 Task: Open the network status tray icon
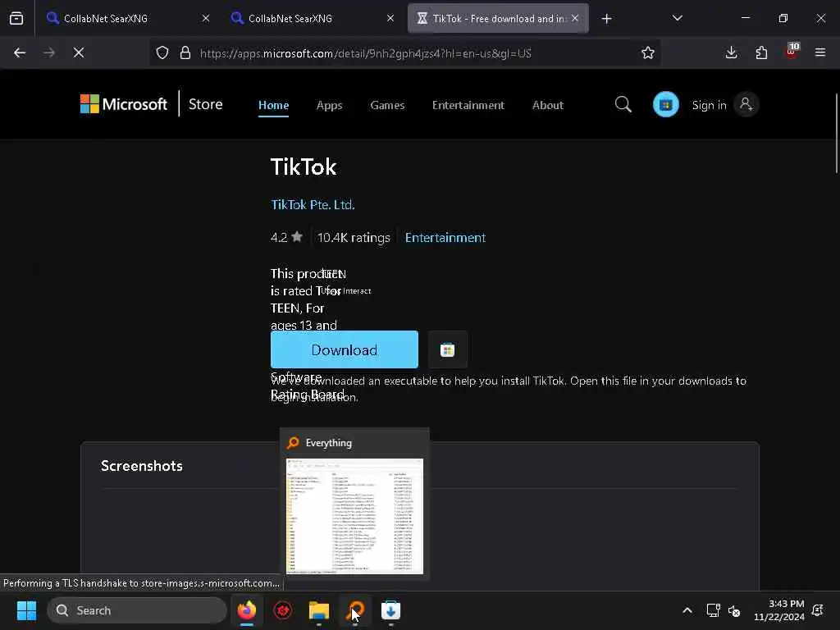tap(713, 610)
